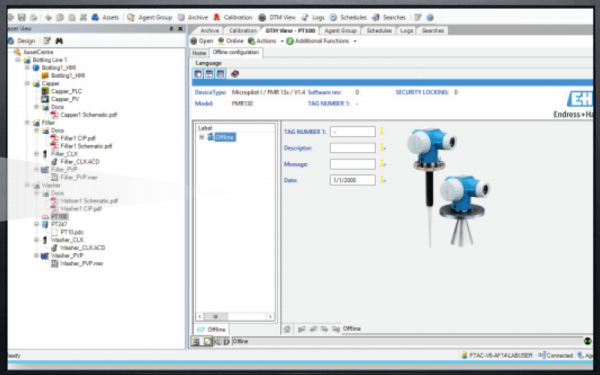Click the Message input field
Image resolution: width=600 pixels, height=375 pixels.
[352, 164]
